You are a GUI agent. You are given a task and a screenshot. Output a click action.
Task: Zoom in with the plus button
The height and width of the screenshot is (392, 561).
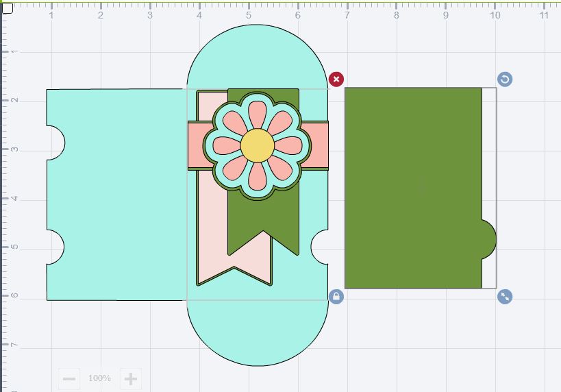131,378
